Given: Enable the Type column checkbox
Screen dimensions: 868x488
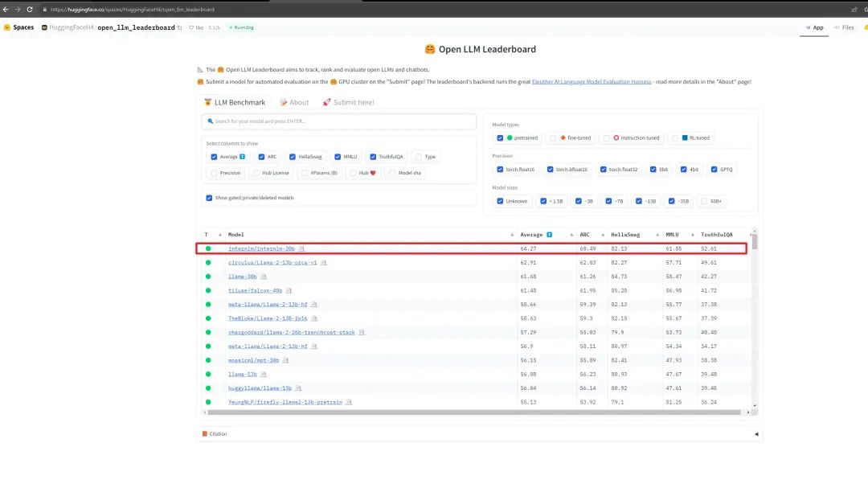Looking at the screenshot, I should tap(419, 157).
